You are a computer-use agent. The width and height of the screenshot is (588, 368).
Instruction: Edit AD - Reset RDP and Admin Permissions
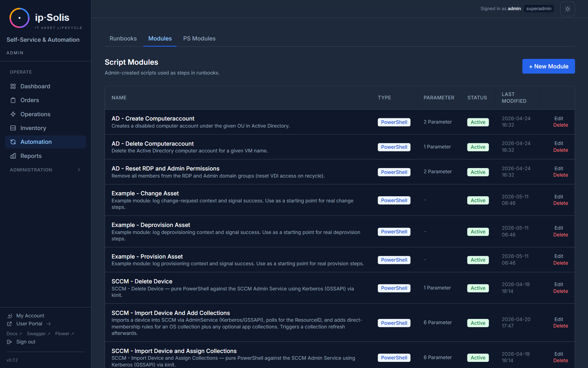[559, 168]
